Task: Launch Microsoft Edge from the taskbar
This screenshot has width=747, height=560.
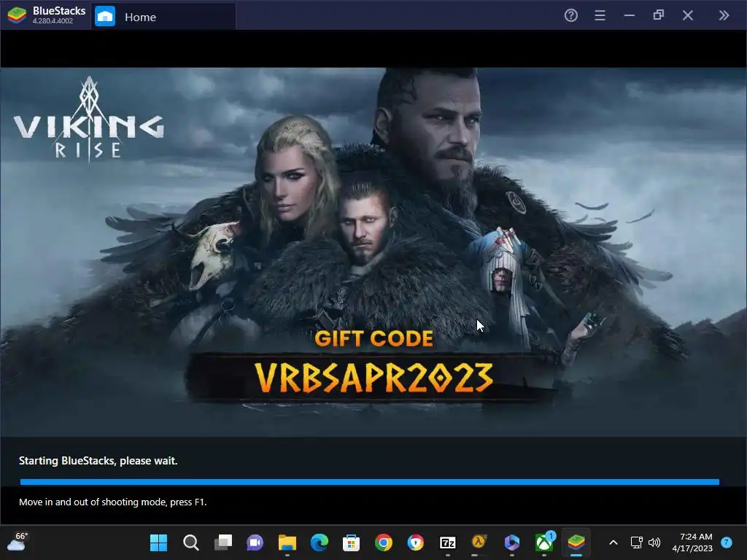Action: (x=320, y=542)
